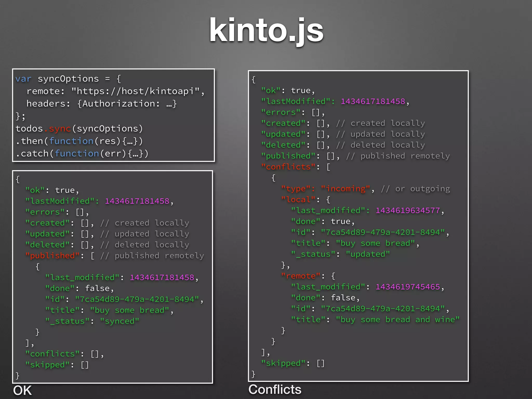Click "lastModified": 1434617181458 in the OK panel
532x399 pixels.
[x=99, y=201]
